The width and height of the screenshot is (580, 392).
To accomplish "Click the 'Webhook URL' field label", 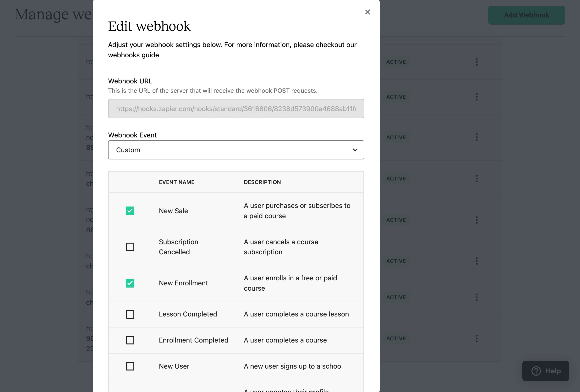I will click(x=130, y=81).
